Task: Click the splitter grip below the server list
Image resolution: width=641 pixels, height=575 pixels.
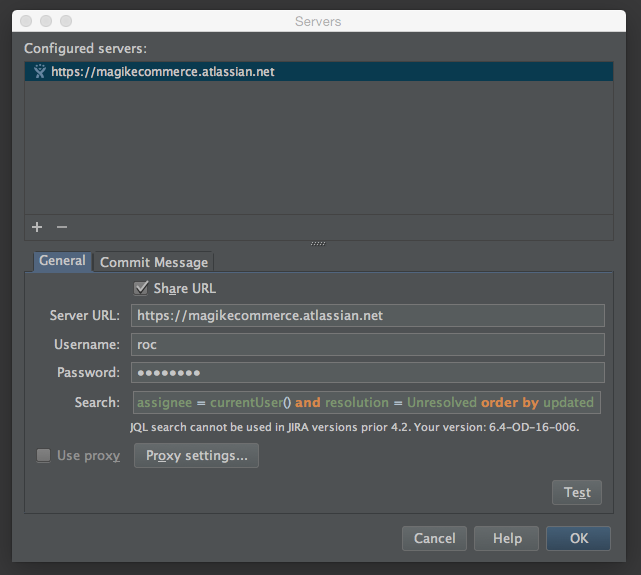Action: click(318, 244)
